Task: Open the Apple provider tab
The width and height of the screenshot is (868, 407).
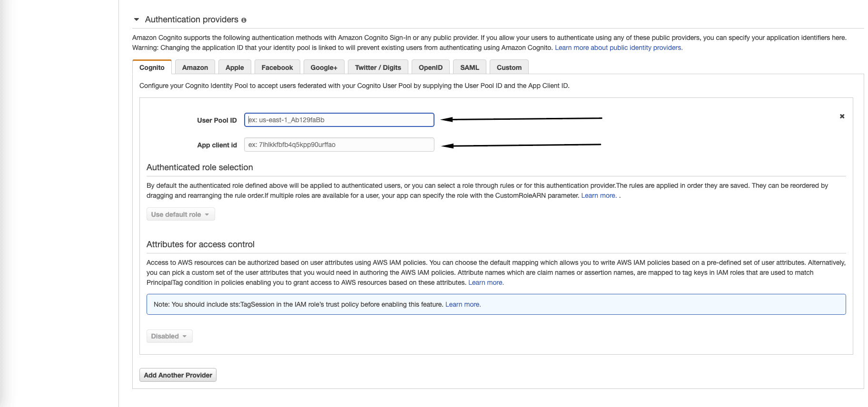Action: (235, 68)
